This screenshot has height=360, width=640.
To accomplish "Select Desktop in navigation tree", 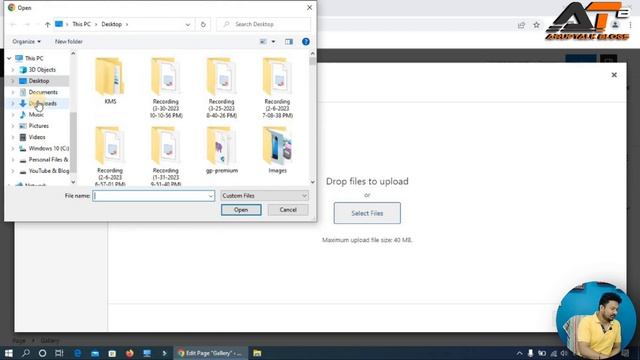I will pyautogui.click(x=38, y=81).
